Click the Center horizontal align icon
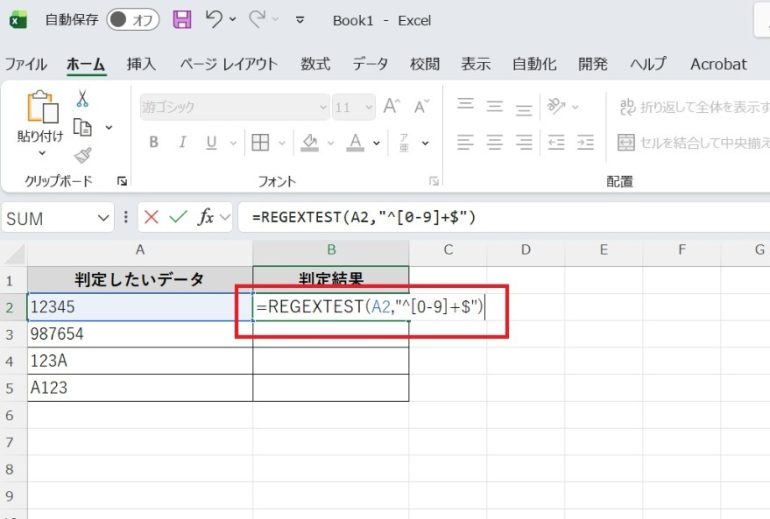The width and height of the screenshot is (770, 519). coord(495,142)
